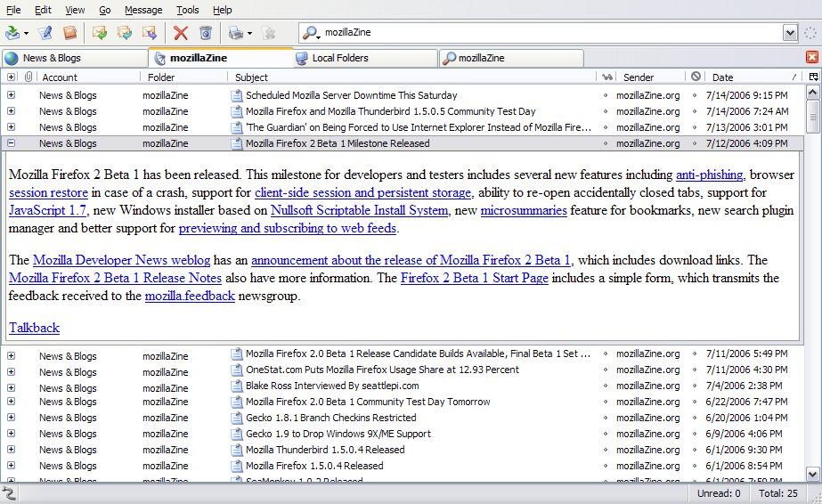Click the red X Delete icon
This screenshot has height=504, width=822.
click(x=181, y=33)
